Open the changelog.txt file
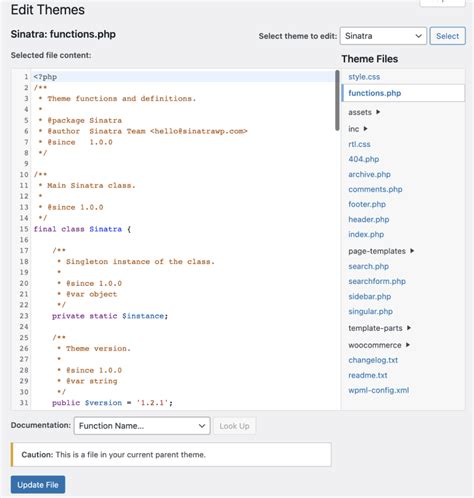The width and height of the screenshot is (474, 498). 373,360
